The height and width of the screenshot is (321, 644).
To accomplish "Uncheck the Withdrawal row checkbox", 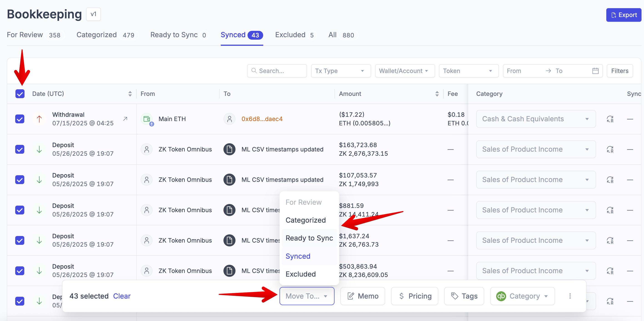I will pos(20,119).
